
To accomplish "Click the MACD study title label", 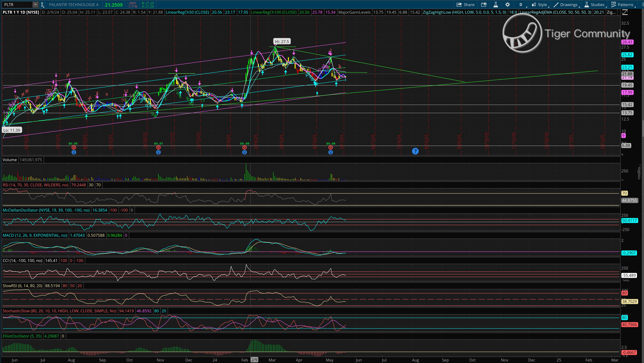I will 35,235.
